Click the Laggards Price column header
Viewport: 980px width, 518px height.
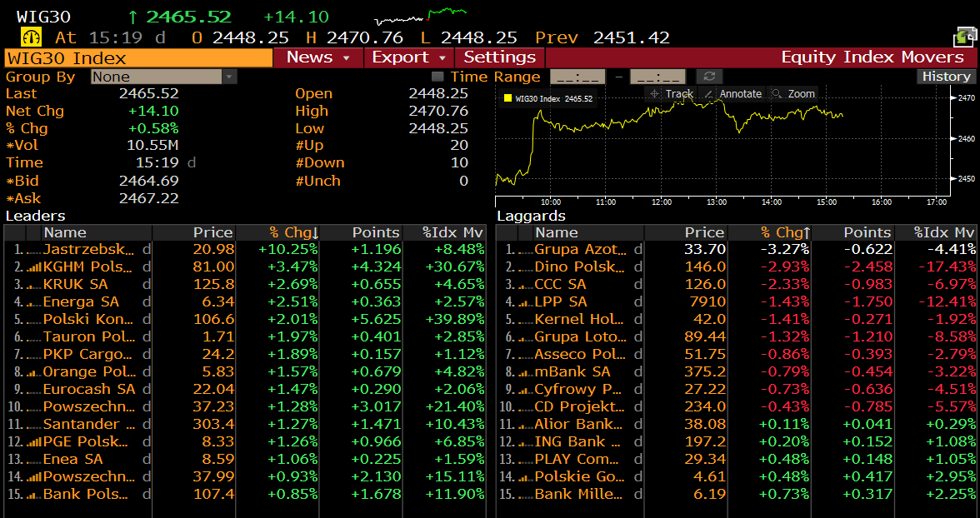pos(685,232)
